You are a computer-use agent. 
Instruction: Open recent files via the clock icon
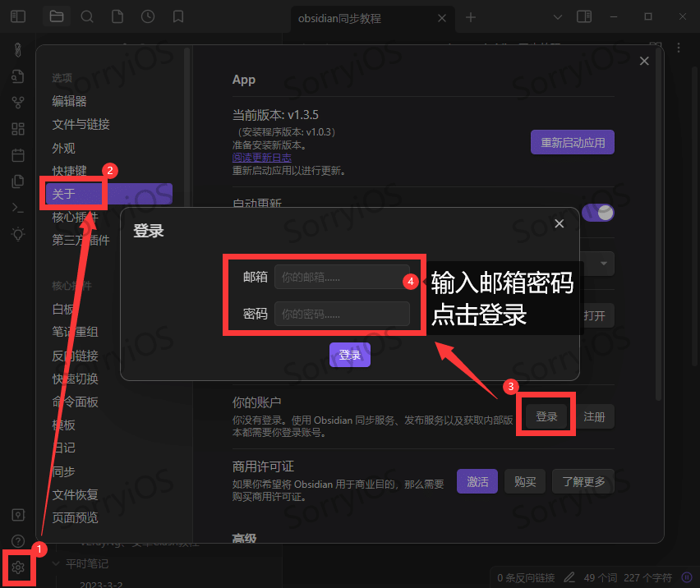(x=148, y=16)
